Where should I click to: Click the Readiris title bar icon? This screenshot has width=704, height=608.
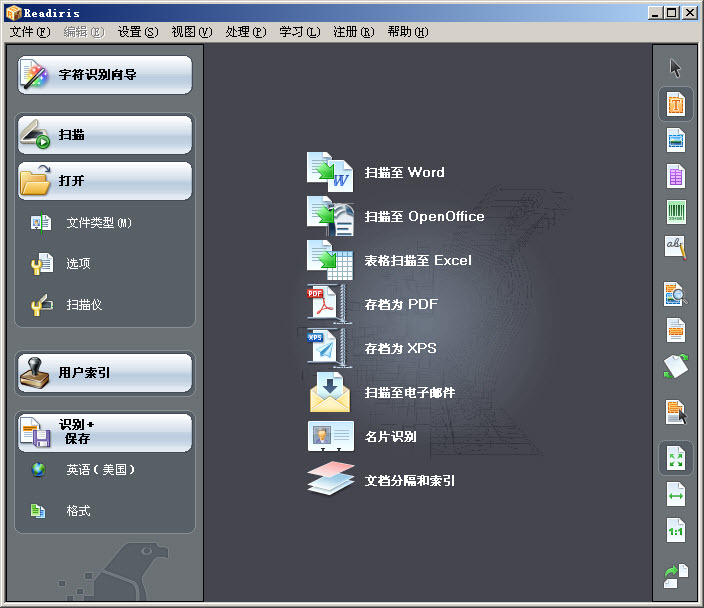(x=13, y=13)
